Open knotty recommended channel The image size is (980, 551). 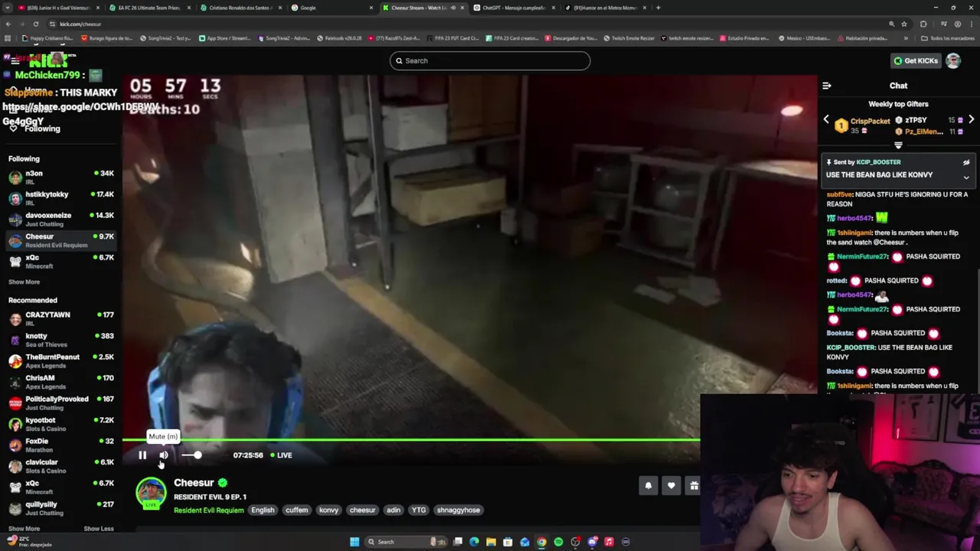click(61, 340)
